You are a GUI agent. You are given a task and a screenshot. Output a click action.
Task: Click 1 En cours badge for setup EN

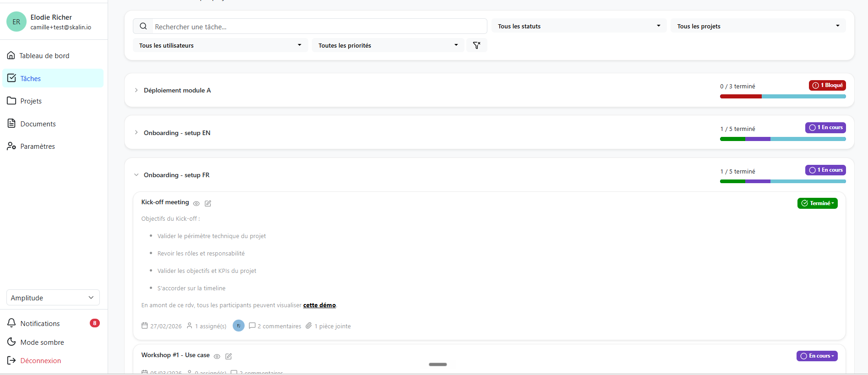click(825, 127)
